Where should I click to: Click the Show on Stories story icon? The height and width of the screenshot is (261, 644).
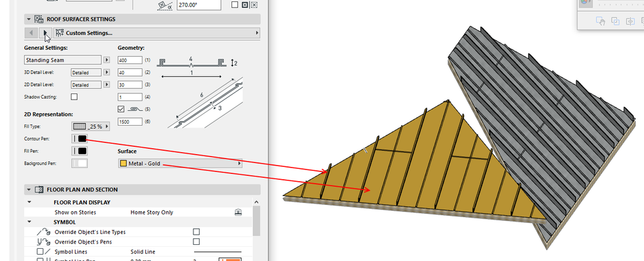(238, 212)
